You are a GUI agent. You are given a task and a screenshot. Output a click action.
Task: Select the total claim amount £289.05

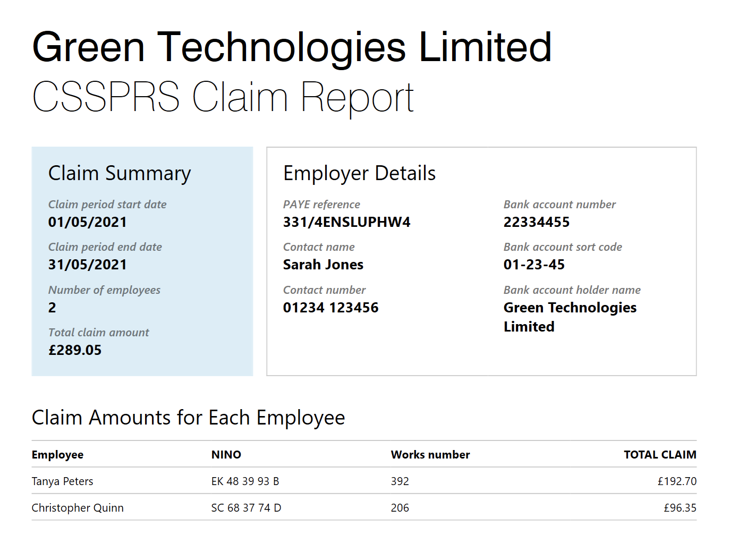[x=75, y=350]
